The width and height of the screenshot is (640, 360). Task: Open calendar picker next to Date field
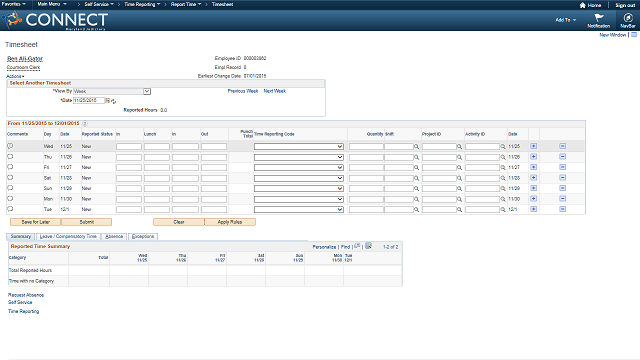tap(108, 100)
